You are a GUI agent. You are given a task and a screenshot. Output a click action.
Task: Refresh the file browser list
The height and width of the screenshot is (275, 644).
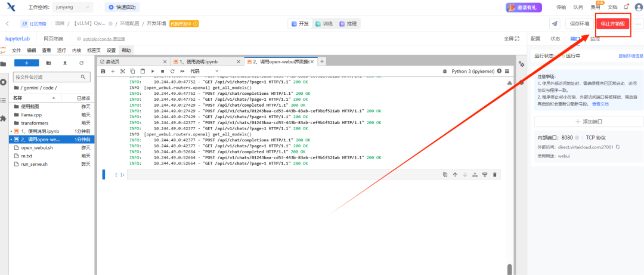(x=81, y=63)
